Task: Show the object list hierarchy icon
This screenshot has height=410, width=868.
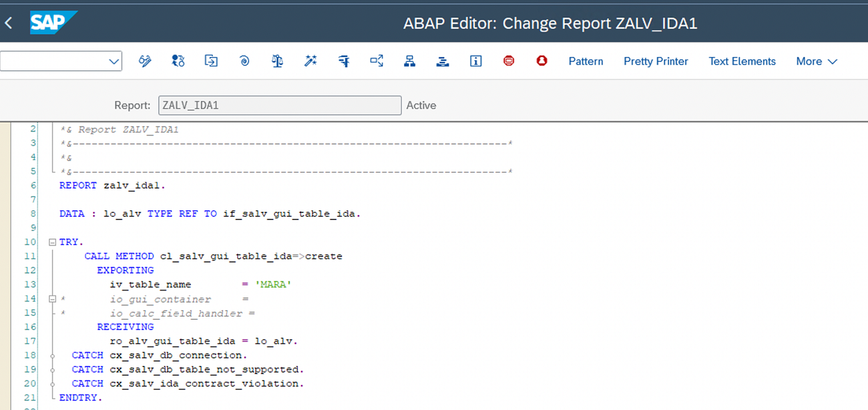Action: [x=410, y=61]
